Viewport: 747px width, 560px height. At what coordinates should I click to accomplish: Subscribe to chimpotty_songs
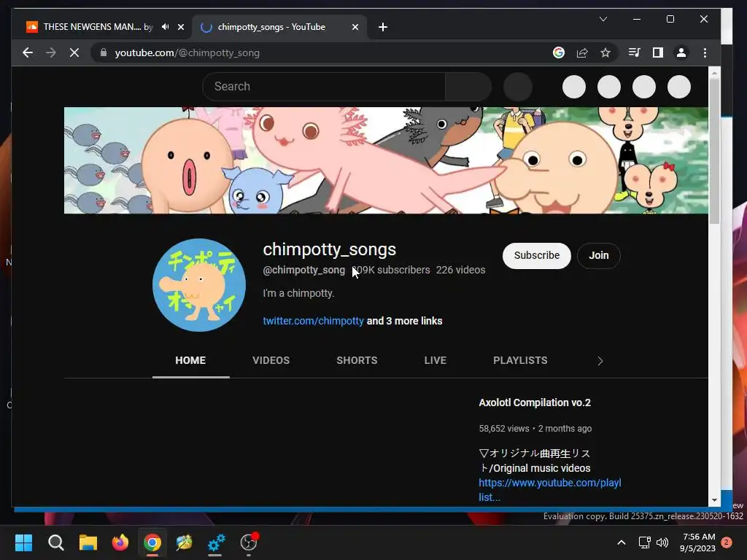[x=536, y=256]
